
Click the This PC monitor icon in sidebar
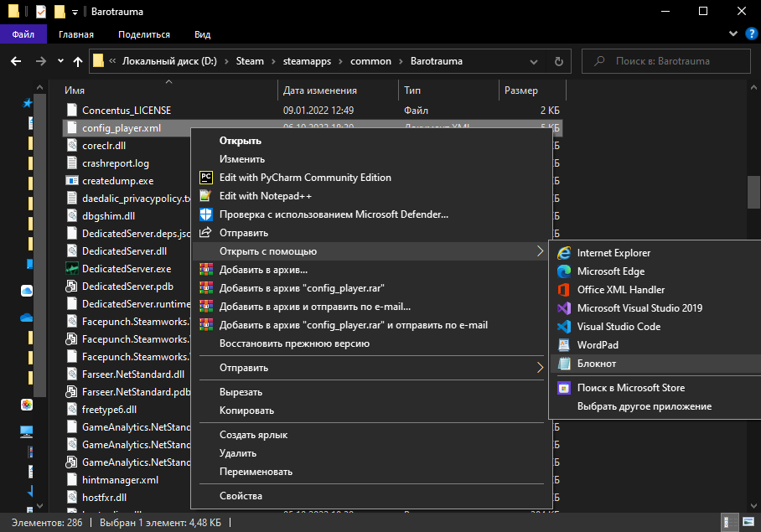(27, 431)
